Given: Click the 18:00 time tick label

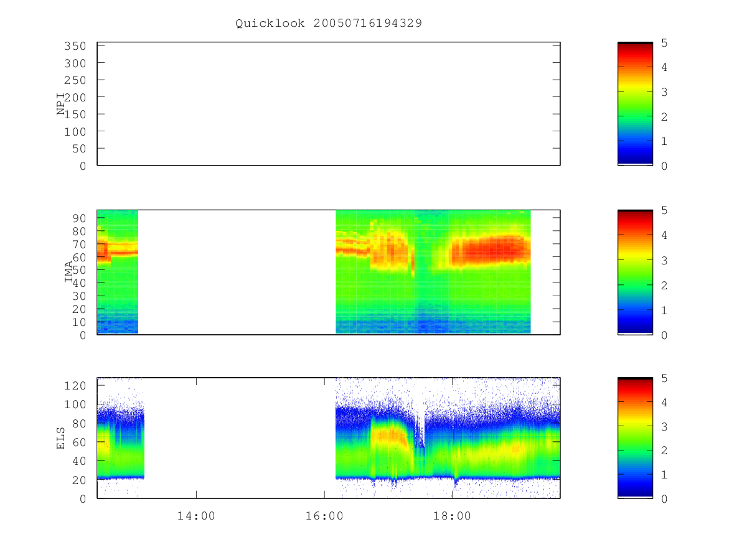Looking at the screenshot, I should (x=452, y=516).
